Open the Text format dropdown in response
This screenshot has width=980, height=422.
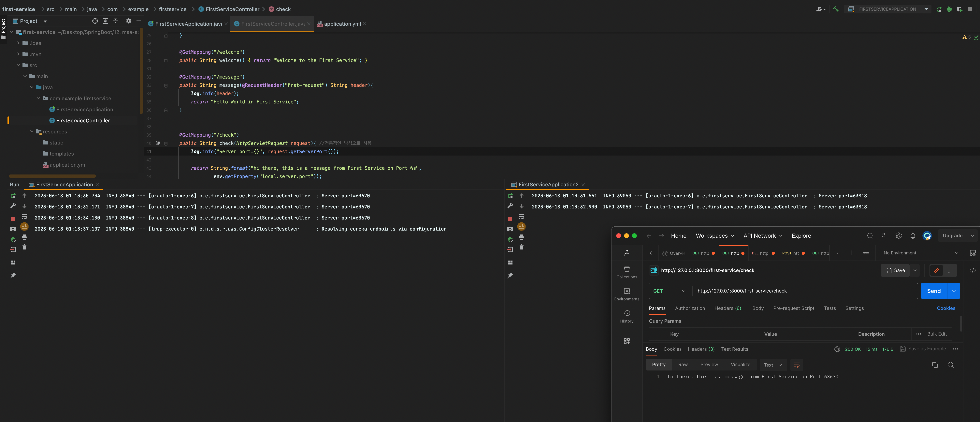(x=773, y=365)
